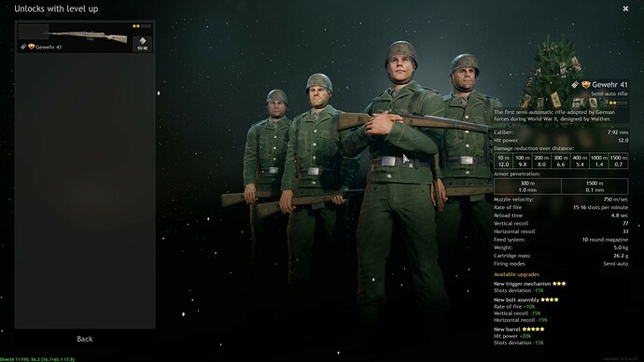
Task: Click the 1500 m damage reduction cell
Action: 619,160
